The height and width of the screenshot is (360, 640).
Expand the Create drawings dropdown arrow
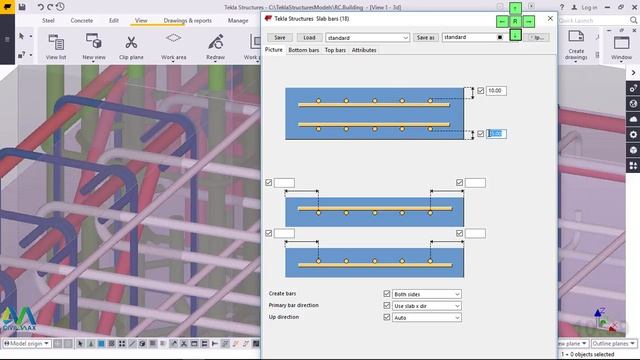tap(576, 62)
